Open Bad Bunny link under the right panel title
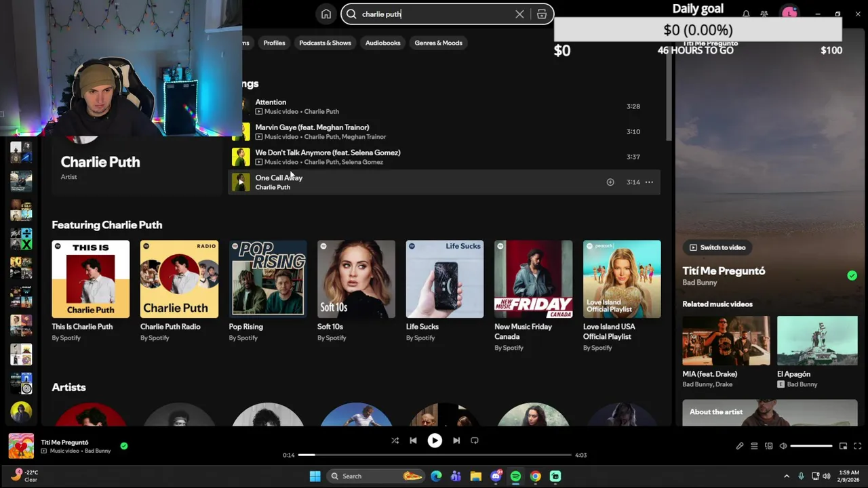 pos(699,283)
